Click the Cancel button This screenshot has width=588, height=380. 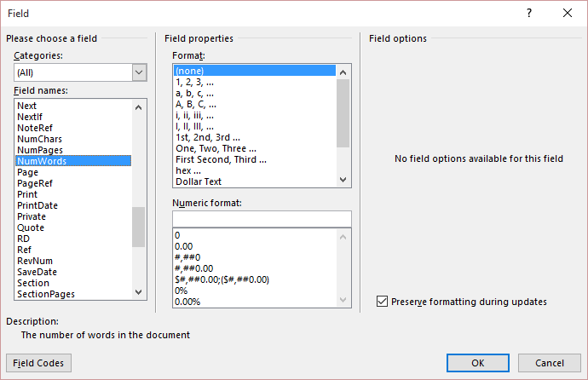coord(551,363)
